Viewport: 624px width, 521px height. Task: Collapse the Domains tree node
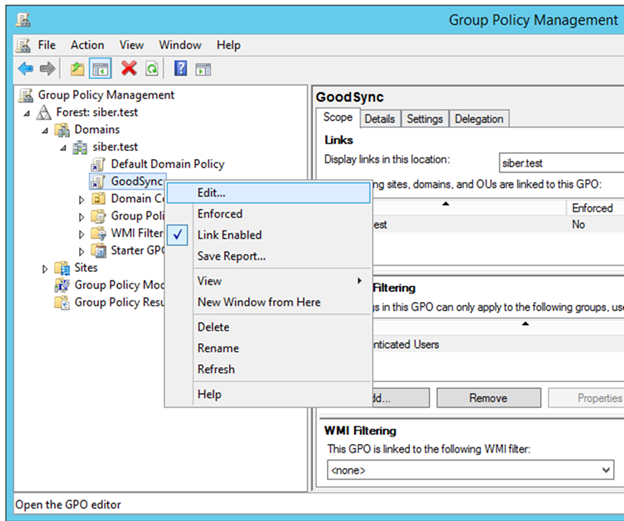pos(45,131)
